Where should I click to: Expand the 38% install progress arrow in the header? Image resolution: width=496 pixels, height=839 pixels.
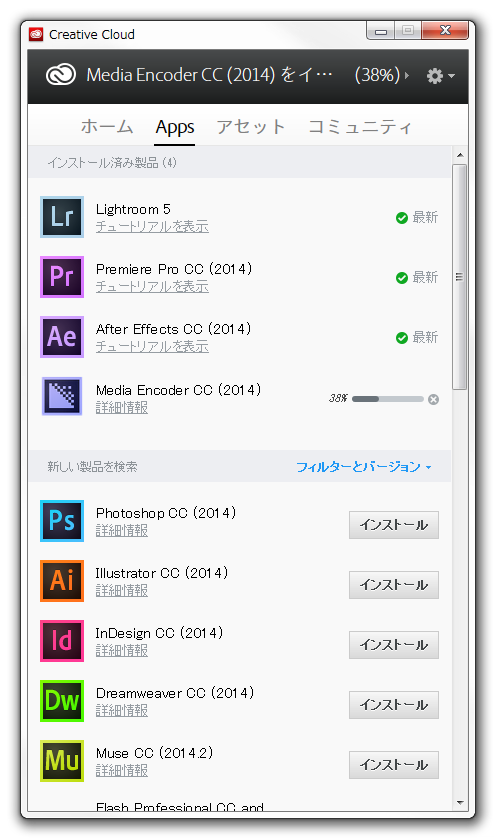[407, 75]
